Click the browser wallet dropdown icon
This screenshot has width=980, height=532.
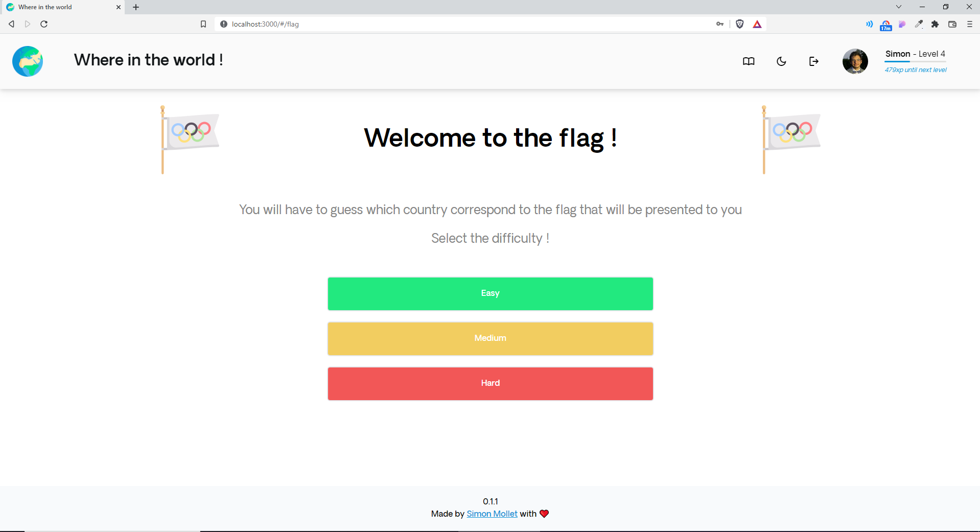coord(952,24)
